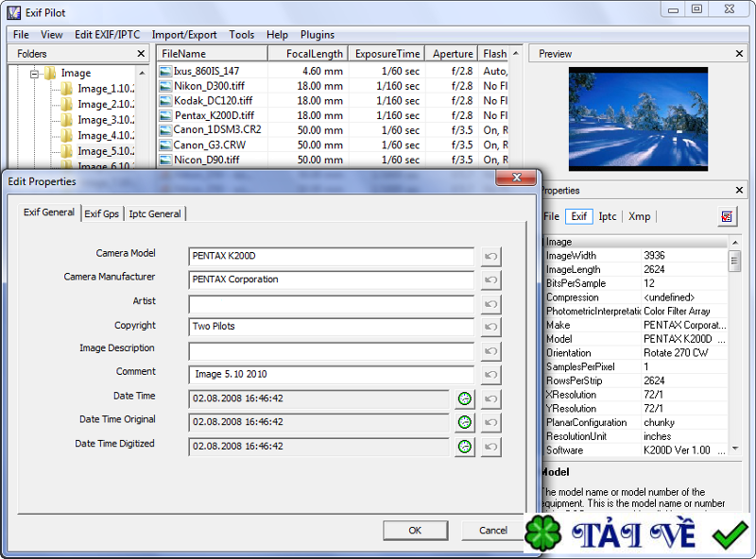The height and width of the screenshot is (559, 756).
Task: Switch to the Exif Gps tab
Action: coord(102,214)
